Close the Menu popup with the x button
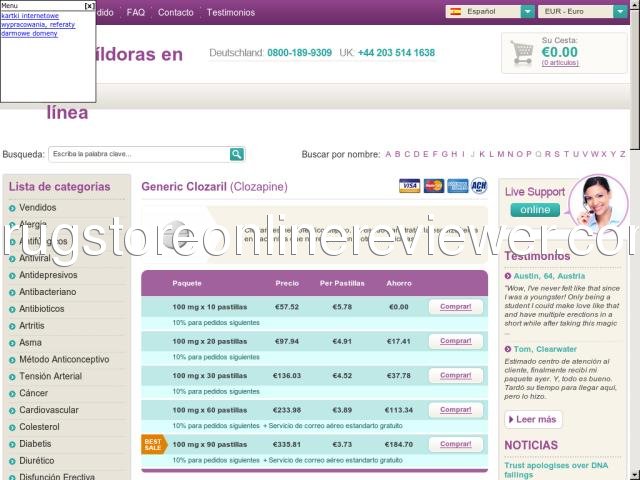This screenshot has width=640, height=480. click(x=89, y=6)
